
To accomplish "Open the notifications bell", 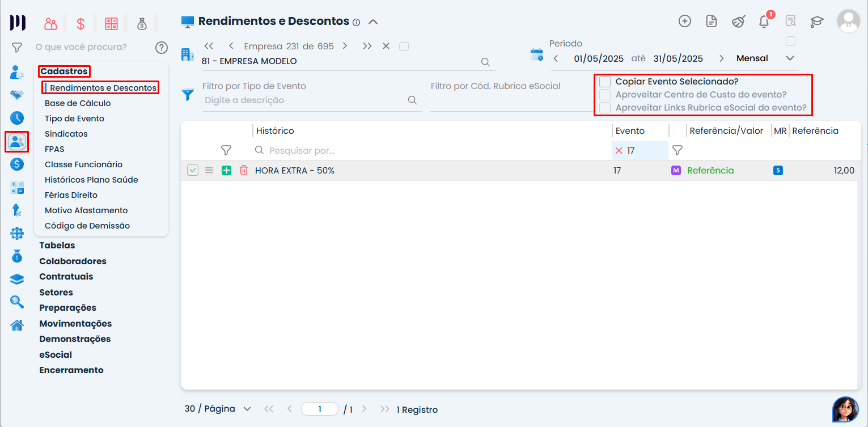I will coord(764,22).
